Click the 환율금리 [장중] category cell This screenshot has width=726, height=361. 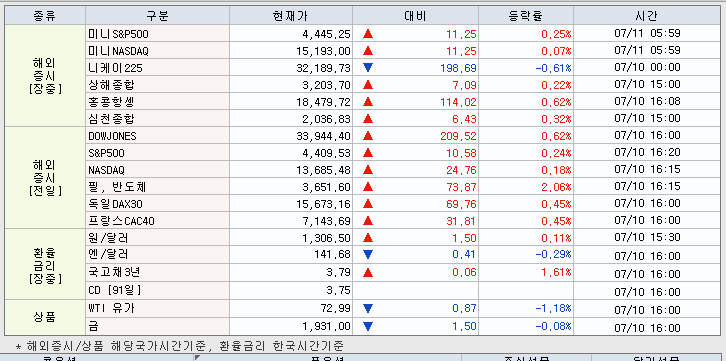coord(45,264)
